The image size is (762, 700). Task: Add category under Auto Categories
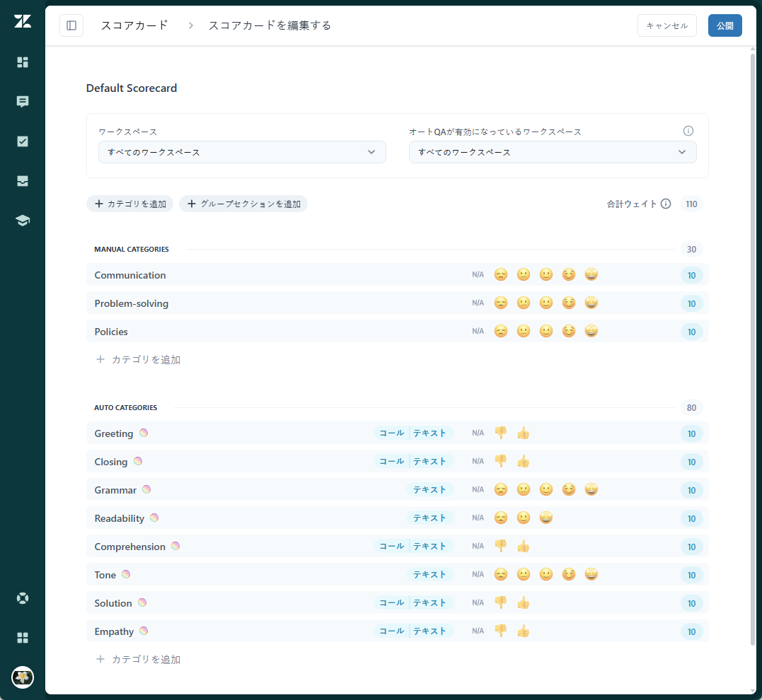(139, 659)
